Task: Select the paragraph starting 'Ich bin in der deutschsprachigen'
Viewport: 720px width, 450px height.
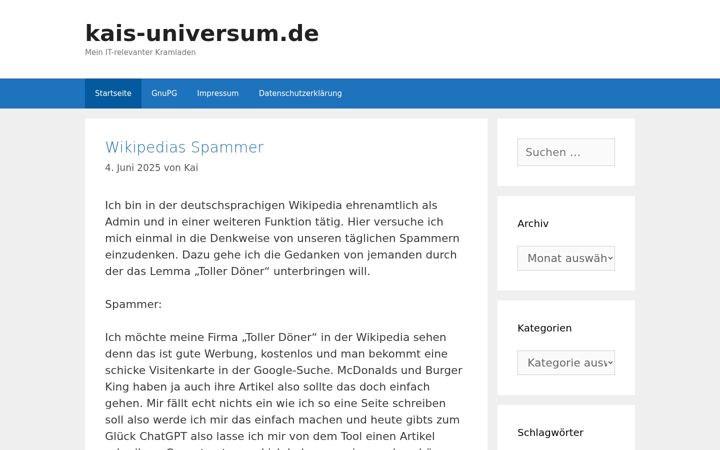Action: click(x=282, y=238)
